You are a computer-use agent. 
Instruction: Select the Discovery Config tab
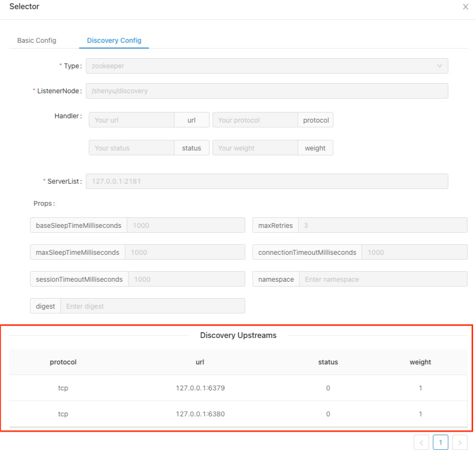[114, 40]
